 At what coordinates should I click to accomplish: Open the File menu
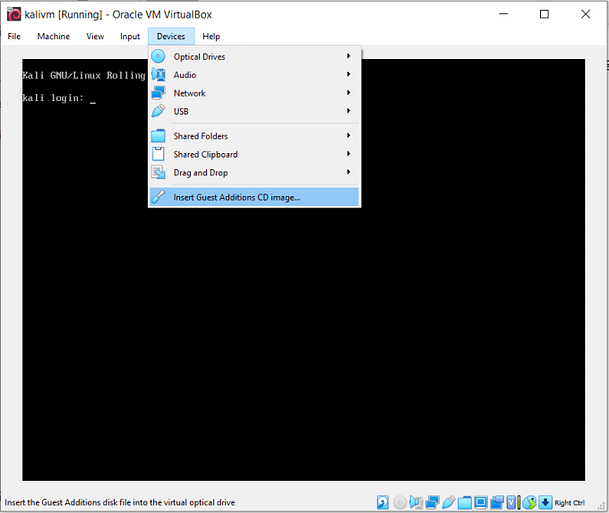14,36
